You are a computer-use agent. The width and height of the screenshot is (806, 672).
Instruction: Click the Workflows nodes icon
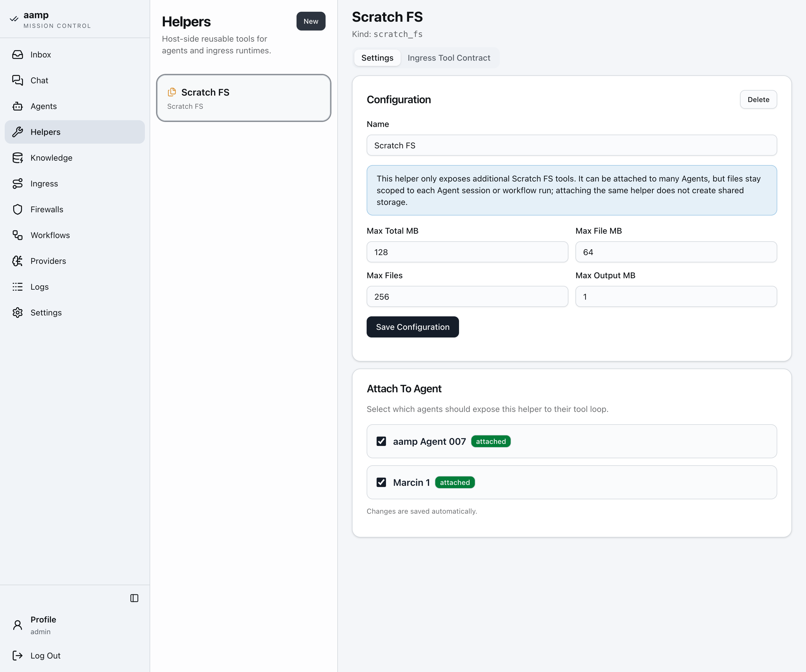click(x=18, y=235)
